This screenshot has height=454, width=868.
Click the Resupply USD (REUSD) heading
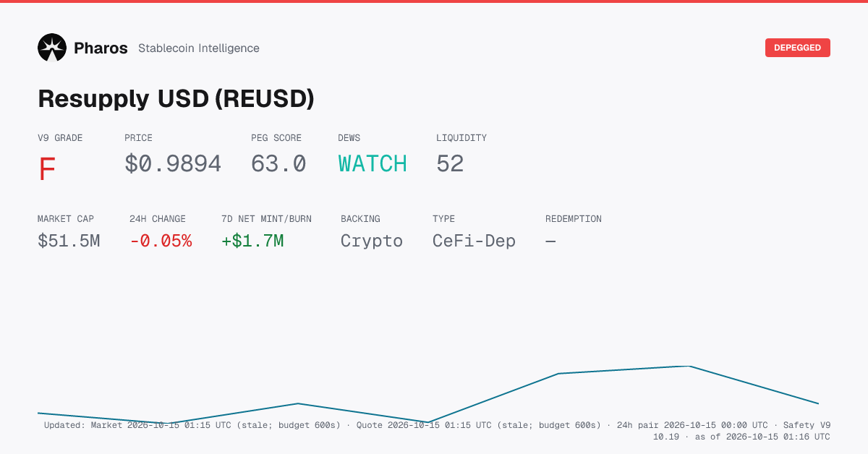coord(176,99)
